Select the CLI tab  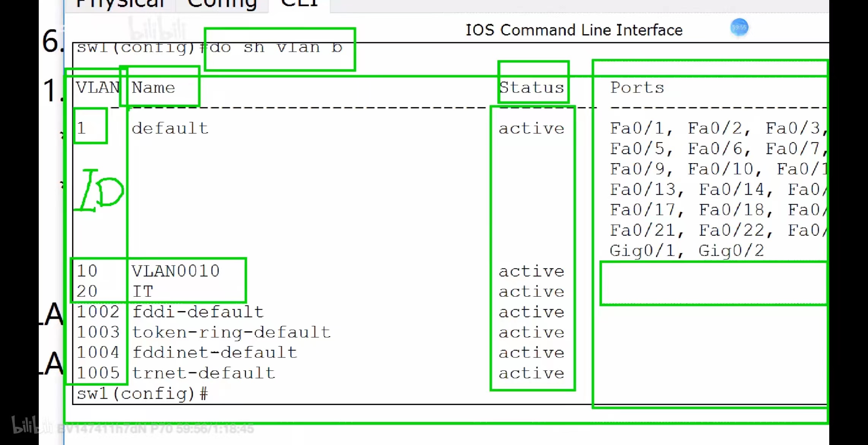[x=299, y=4]
